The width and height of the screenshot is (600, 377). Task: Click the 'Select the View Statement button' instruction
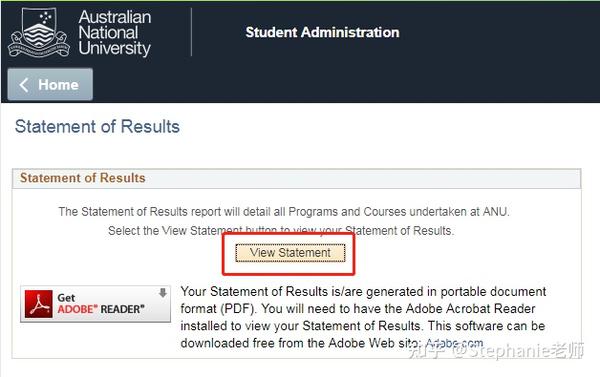click(x=280, y=231)
